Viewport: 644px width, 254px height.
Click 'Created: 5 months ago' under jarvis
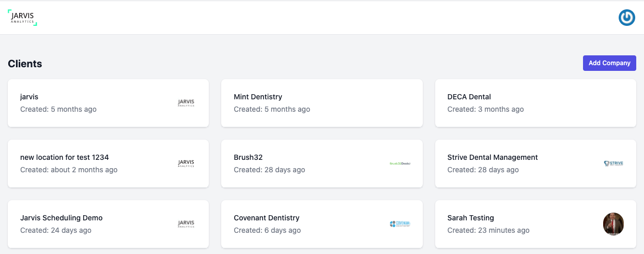tap(58, 109)
